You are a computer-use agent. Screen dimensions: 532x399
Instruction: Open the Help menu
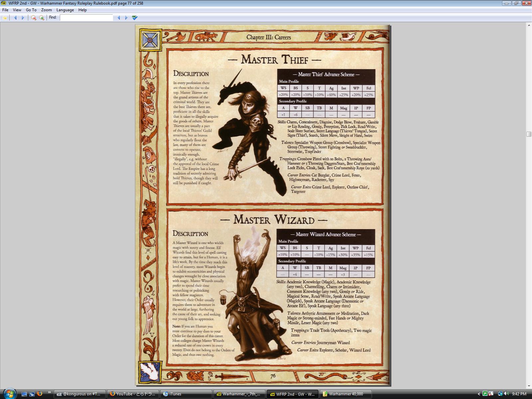pyautogui.click(x=82, y=10)
